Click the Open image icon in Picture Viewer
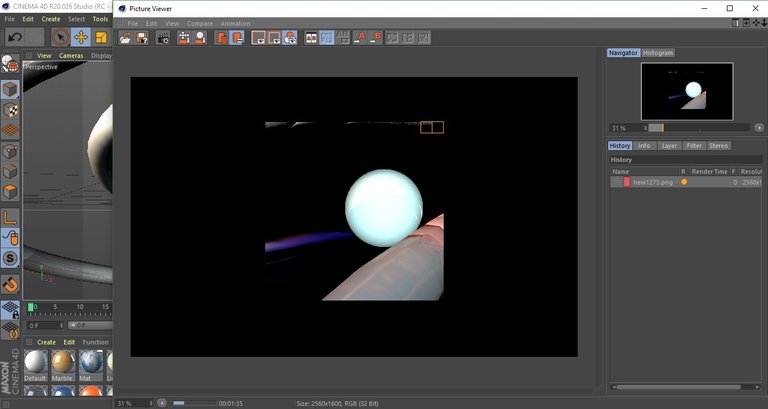 [126, 38]
